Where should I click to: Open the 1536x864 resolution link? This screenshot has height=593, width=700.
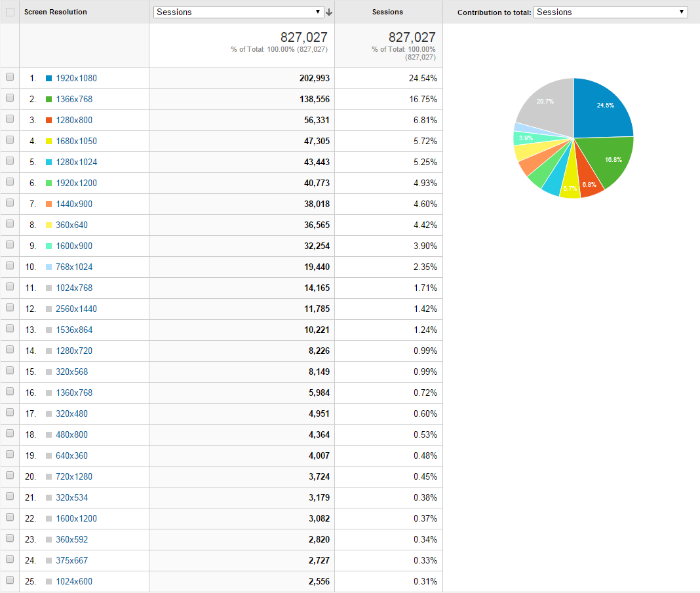click(x=74, y=330)
